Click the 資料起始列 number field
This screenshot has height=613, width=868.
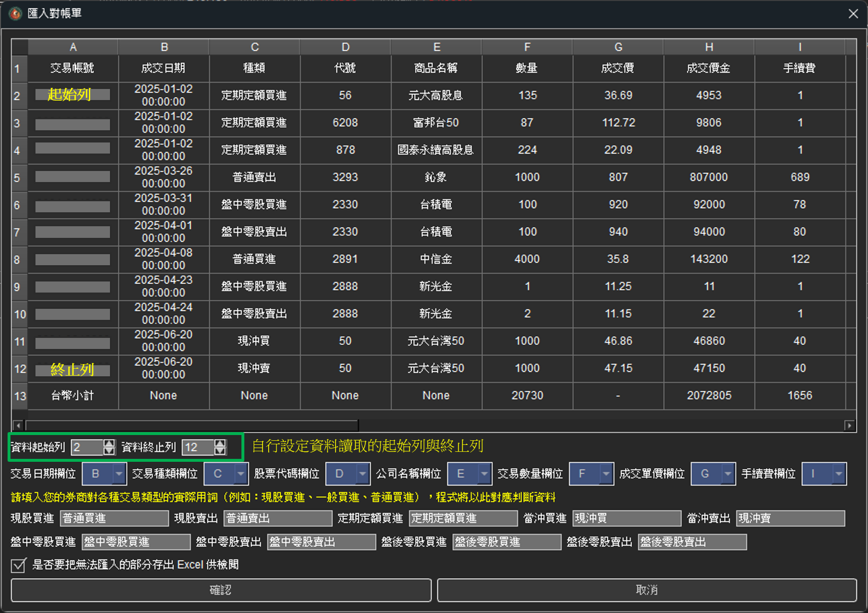pyautogui.click(x=87, y=447)
